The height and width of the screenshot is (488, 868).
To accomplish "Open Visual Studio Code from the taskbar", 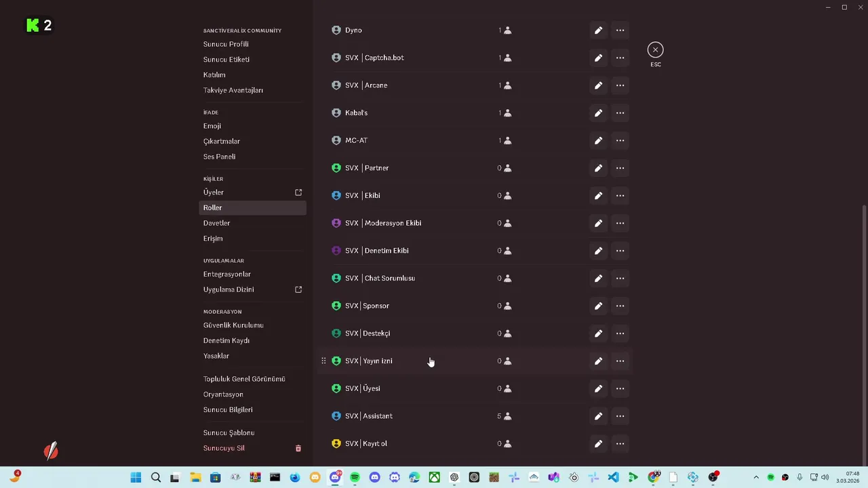I will tap(613, 478).
